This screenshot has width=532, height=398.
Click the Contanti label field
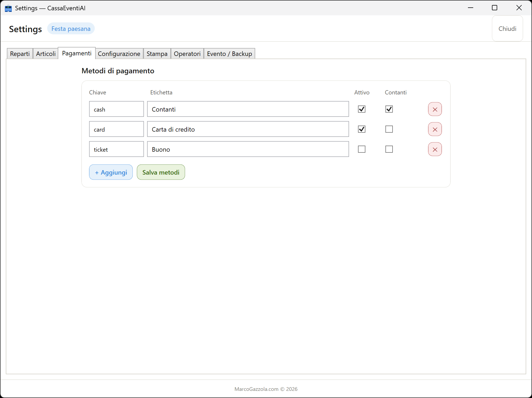coord(248,109)
